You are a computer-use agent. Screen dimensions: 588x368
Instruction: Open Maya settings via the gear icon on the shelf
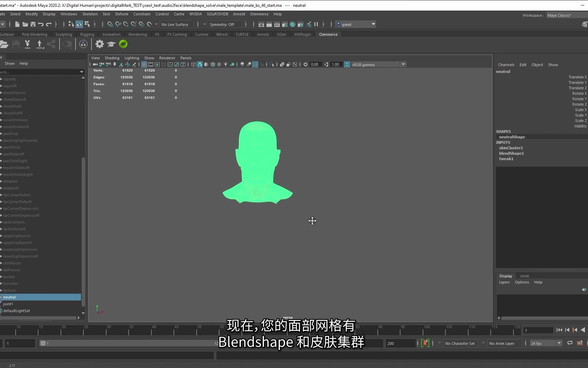point(99,44)
